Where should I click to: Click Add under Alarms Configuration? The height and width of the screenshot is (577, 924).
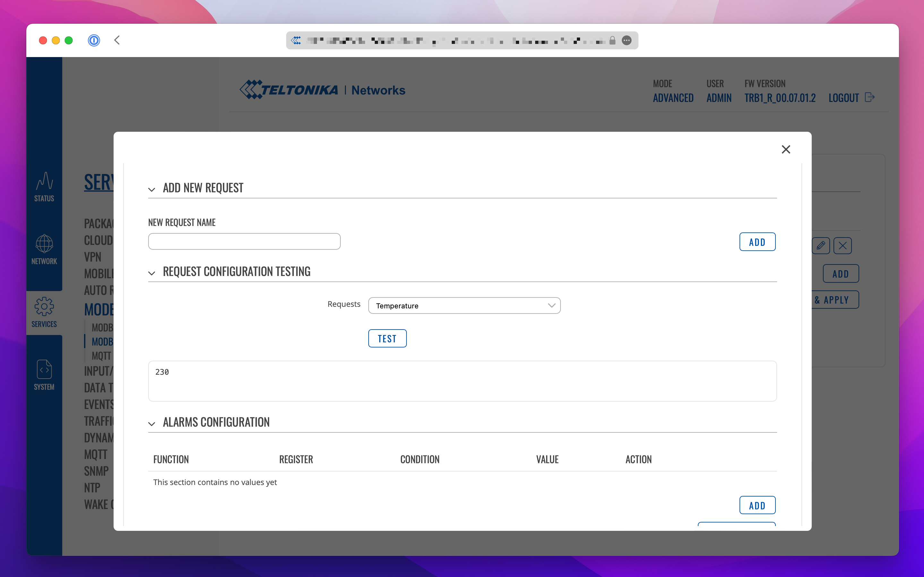click(x=757, y=505)
